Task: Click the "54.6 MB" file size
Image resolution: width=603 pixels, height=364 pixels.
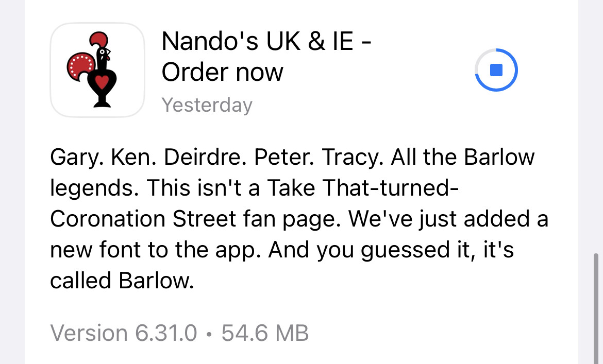Action: (x=265, y=333)
